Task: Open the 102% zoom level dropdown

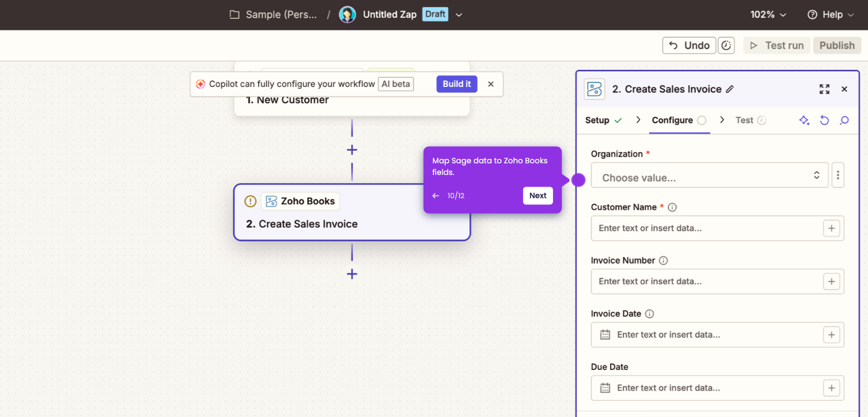Action: click(x=768, y=15)
